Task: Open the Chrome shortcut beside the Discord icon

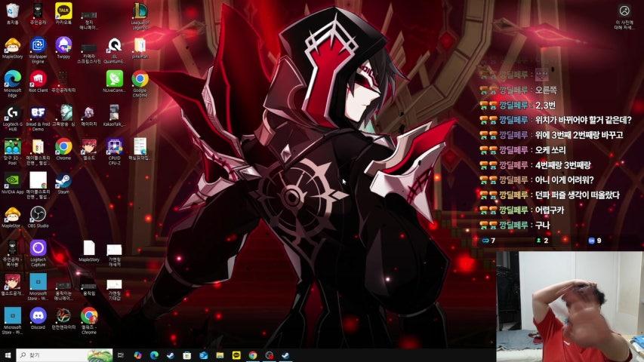Action: (89, 321)
